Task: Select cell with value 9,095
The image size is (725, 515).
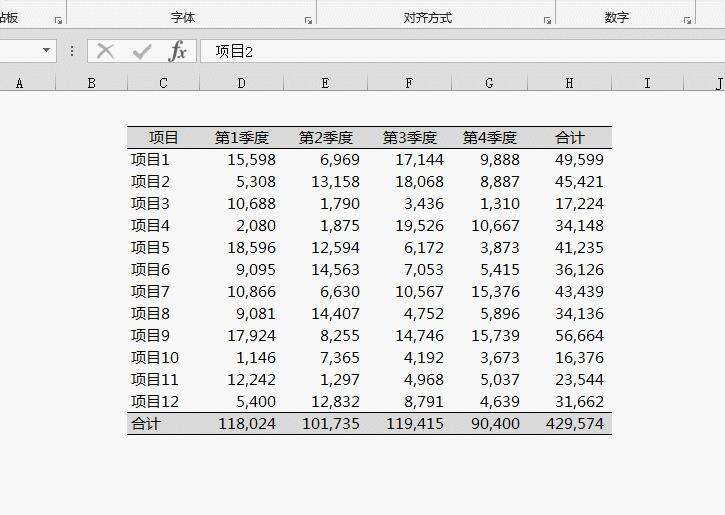Action: pos(241,270)
